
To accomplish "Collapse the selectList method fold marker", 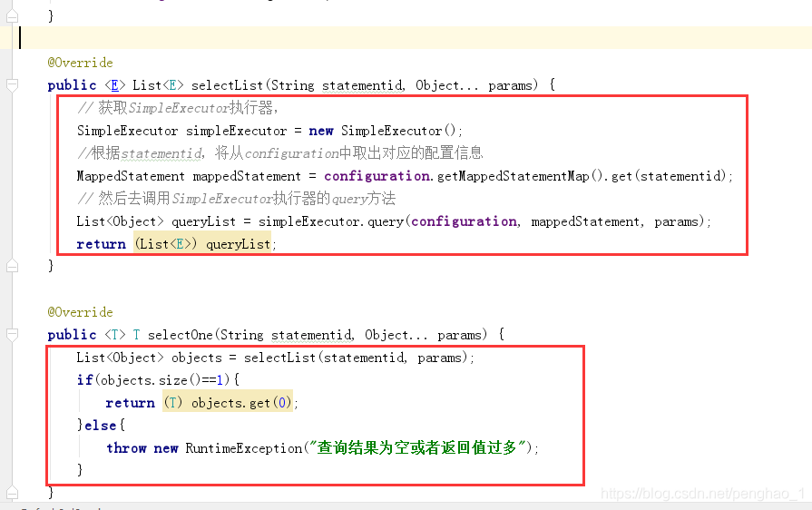I will 12,85.
